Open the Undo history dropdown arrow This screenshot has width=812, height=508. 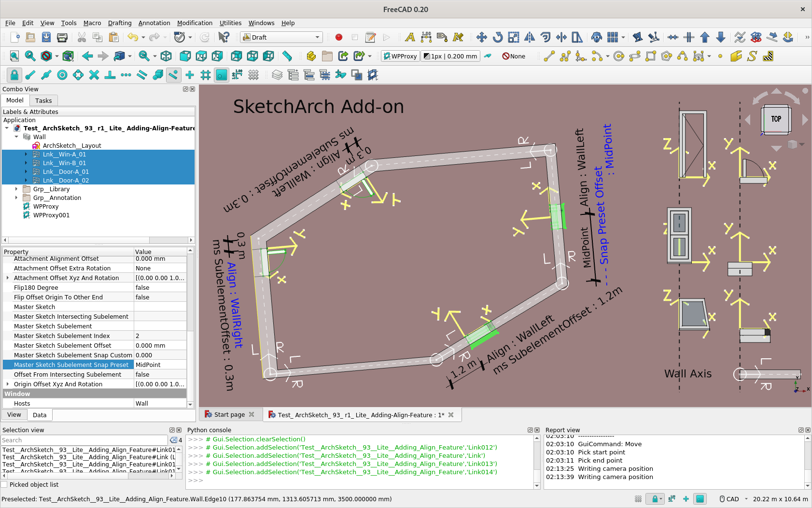(x=143, y=37)
